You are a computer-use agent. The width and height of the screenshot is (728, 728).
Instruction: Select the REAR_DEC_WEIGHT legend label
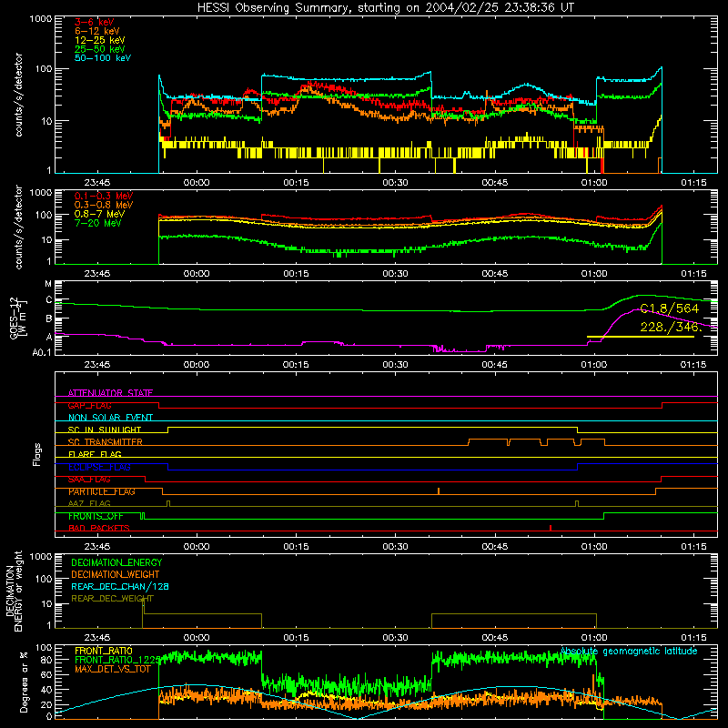tap(112, 599)
